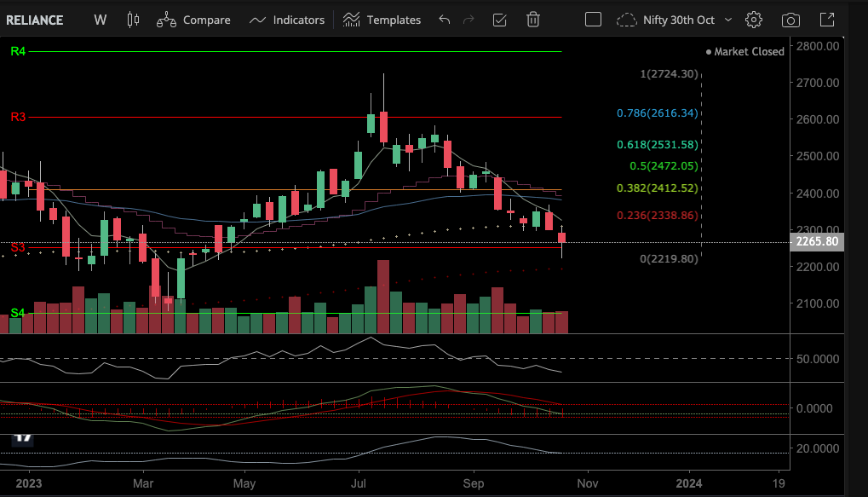Redo the last chart action
This screenshot has width=868, height=497.
point(468,20)
